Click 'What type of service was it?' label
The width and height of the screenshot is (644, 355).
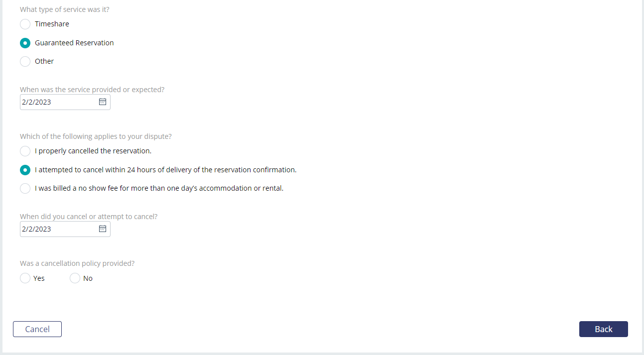click(x=65, y=9)
